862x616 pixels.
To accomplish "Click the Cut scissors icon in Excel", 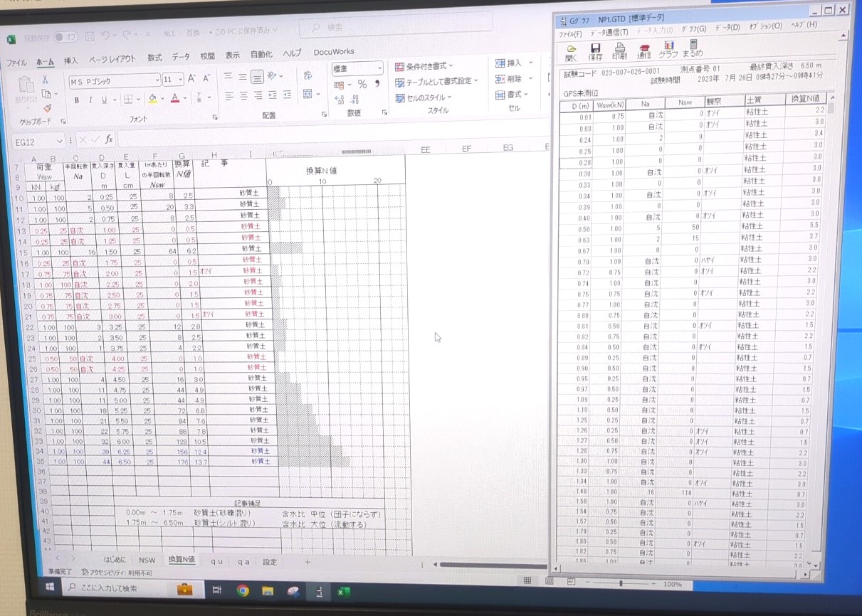I will tap(45, 80).
